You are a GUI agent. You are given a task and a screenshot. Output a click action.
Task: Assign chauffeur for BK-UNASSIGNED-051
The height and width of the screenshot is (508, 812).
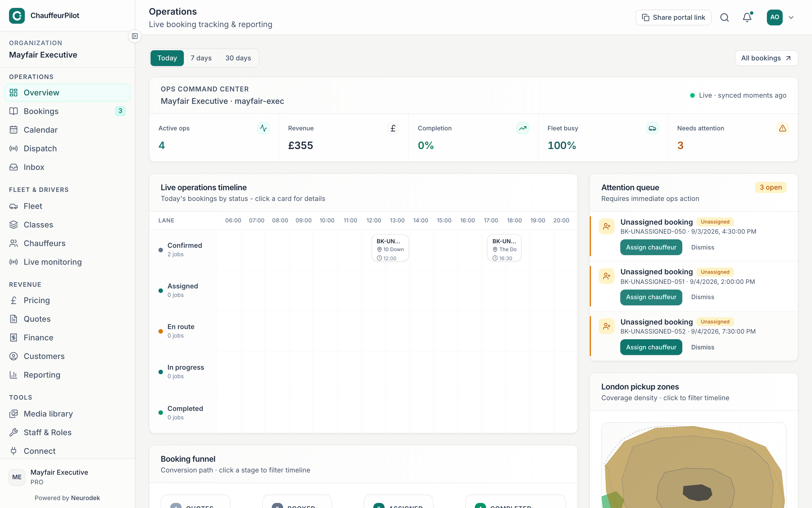651,297
